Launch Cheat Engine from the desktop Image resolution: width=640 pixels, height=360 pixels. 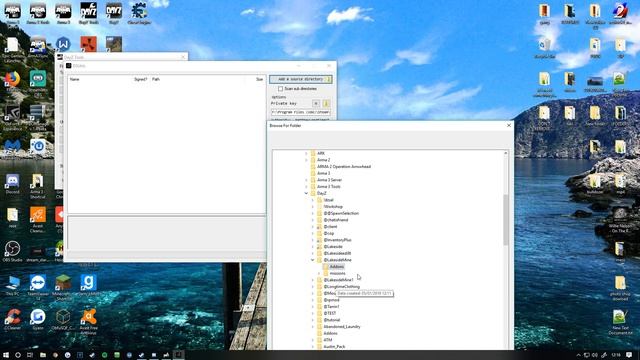click(x=139, y=13)
